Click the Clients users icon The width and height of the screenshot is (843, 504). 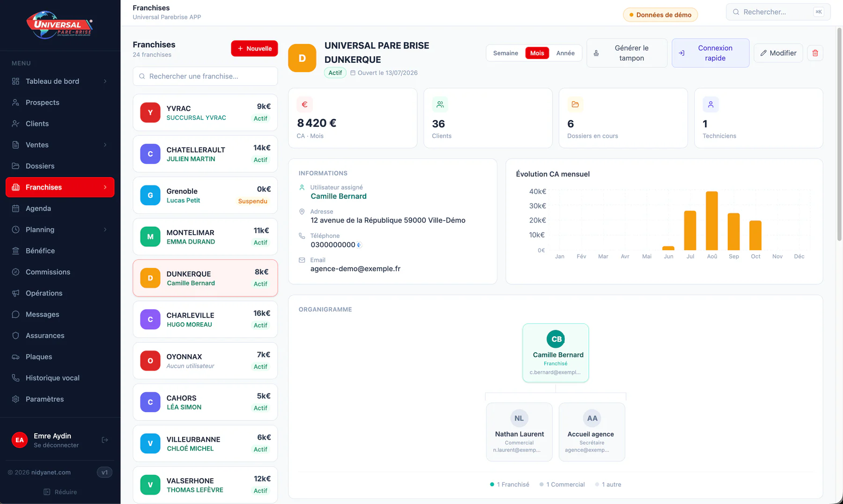tap(15, 124)
